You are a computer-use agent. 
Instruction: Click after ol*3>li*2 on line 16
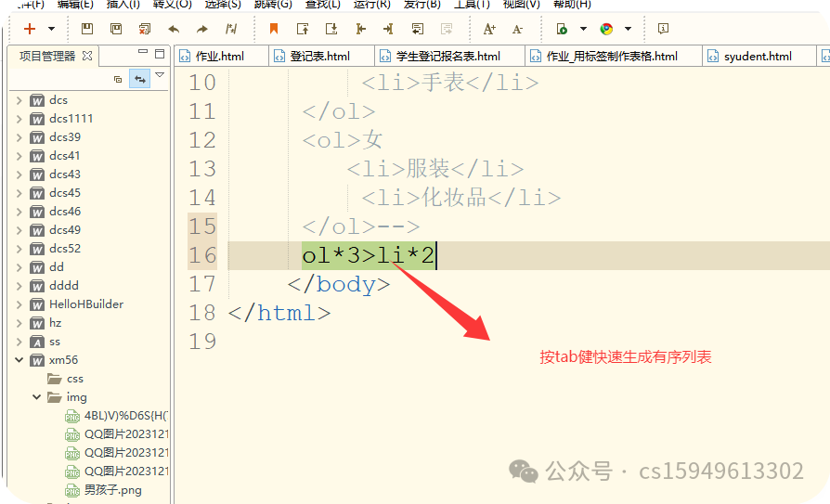436,255
